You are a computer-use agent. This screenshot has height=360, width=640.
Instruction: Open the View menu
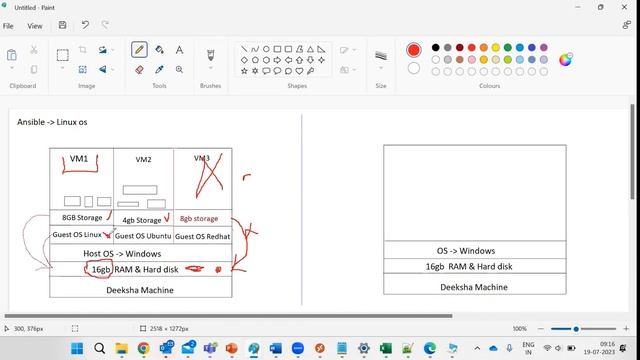(x=35, y=26)
